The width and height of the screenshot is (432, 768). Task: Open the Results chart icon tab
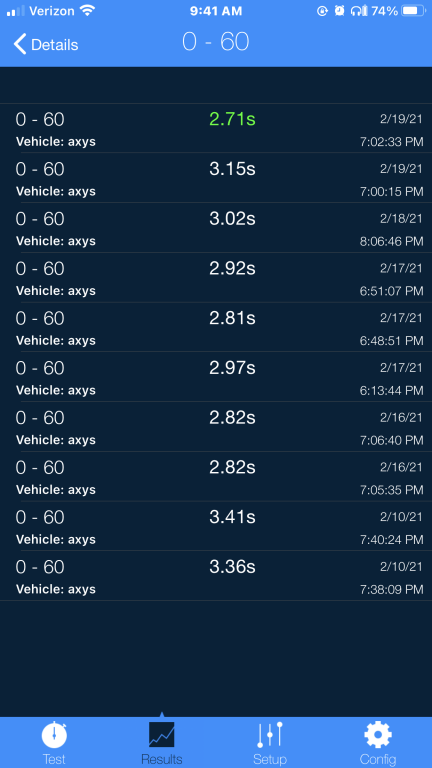pos(162,735)
